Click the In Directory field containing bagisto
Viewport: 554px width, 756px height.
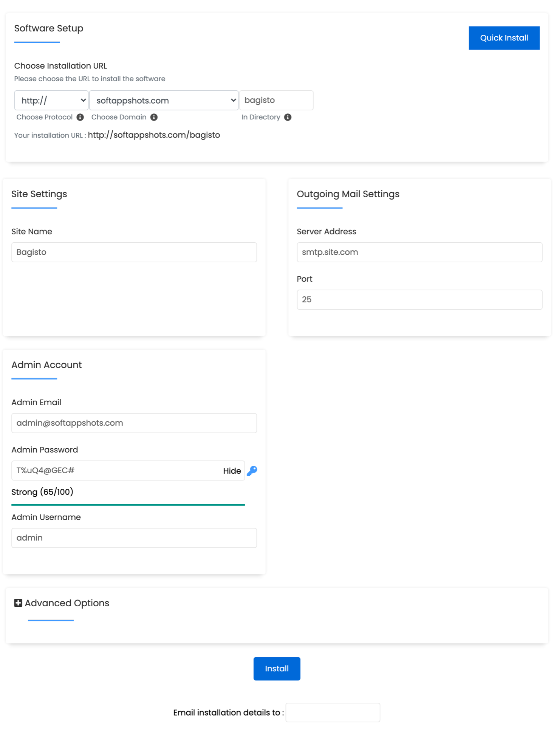(276, 100)
